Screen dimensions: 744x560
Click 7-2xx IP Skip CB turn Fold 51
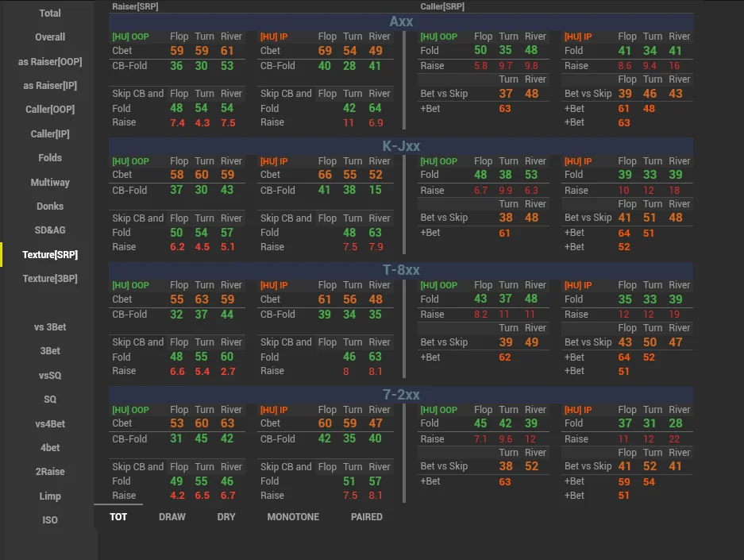pyautogui.click(x=349, y=481)
